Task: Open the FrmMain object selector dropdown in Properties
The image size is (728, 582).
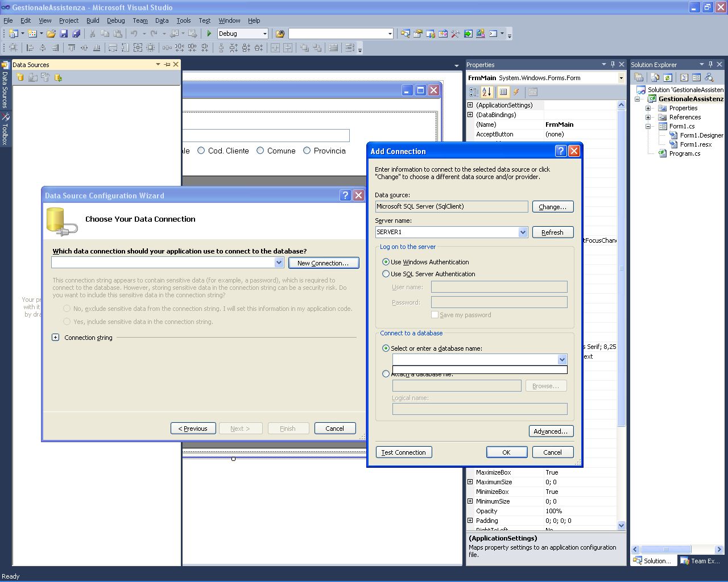Action: pyautogui.click(x=621, y=78)
